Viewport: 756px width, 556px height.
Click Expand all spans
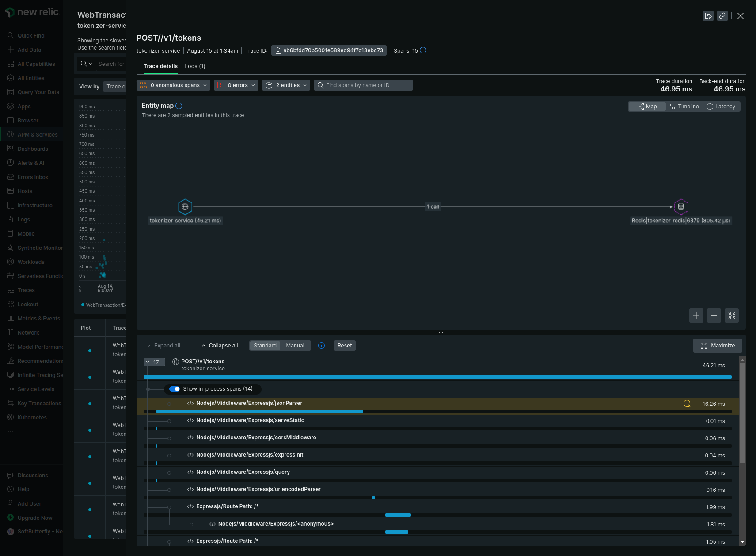(x=163, y=346)
